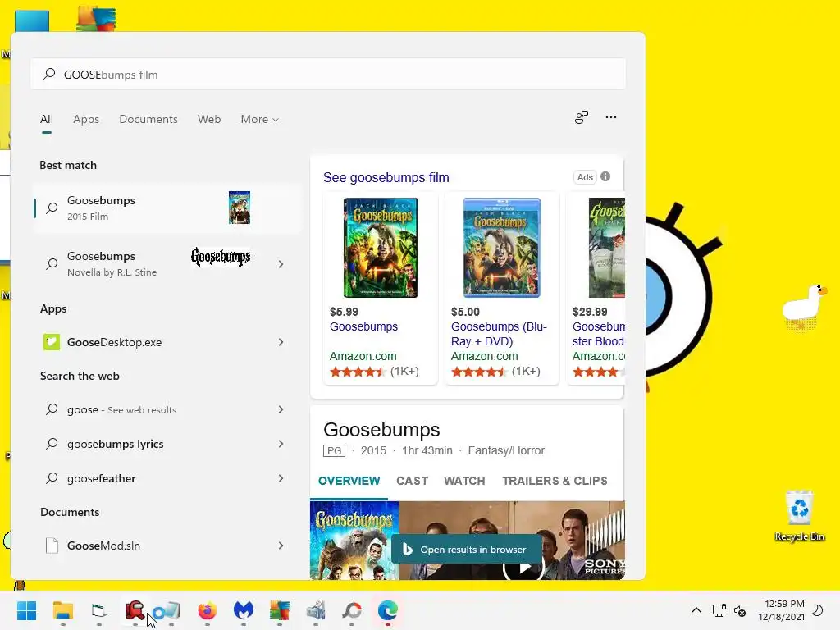Open the focus assist moon icon
This screenshot has height=630, width=840.
818,610
